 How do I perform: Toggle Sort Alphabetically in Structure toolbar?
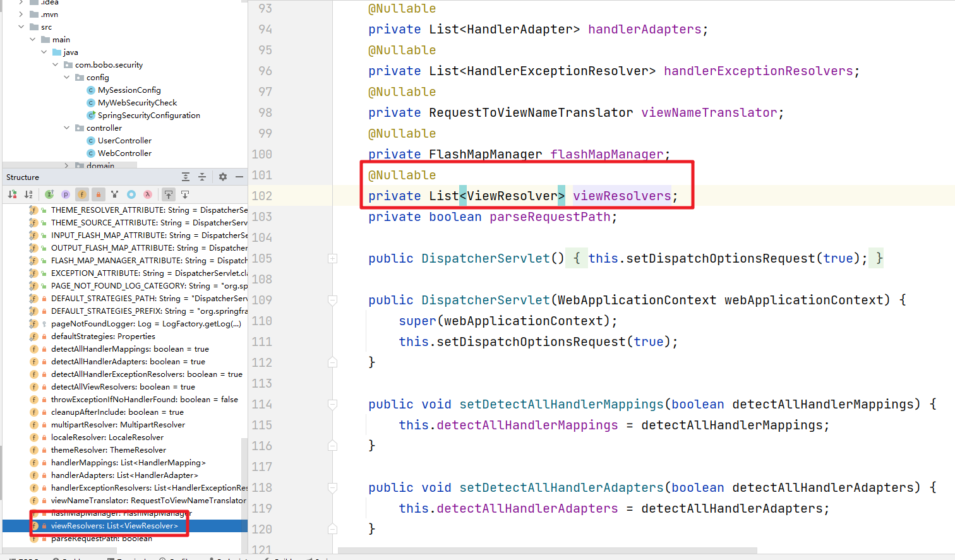pyautogui.click(x=28, y=194)
